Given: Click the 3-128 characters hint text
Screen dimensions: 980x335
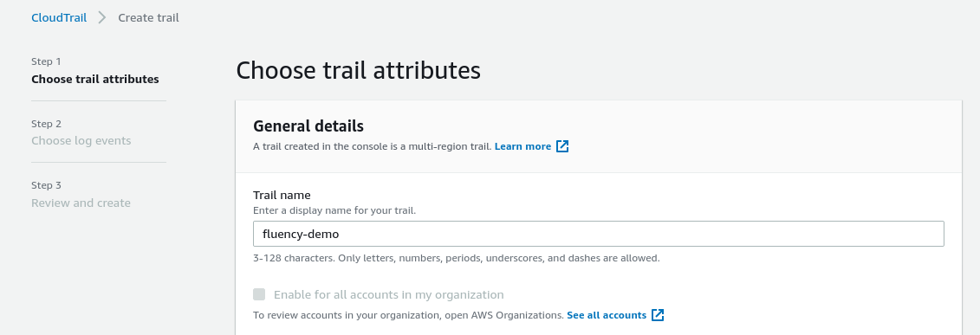Looking at the screenshot, I should pos(457,258).
